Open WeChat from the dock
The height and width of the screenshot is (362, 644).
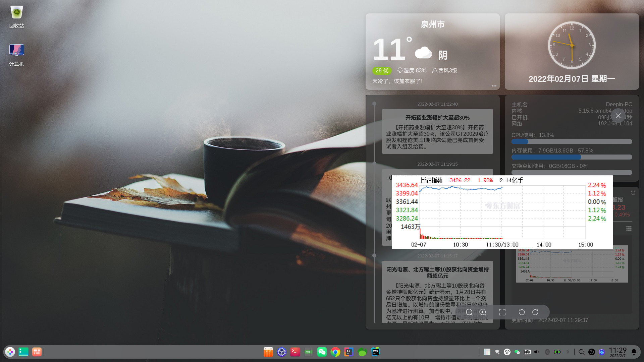(x=322, y=352)
